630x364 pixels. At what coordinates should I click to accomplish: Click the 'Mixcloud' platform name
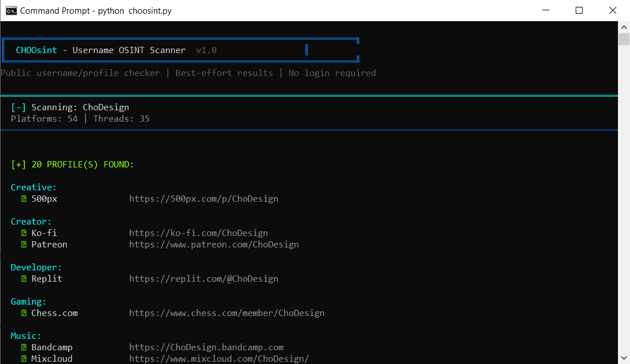52,358
